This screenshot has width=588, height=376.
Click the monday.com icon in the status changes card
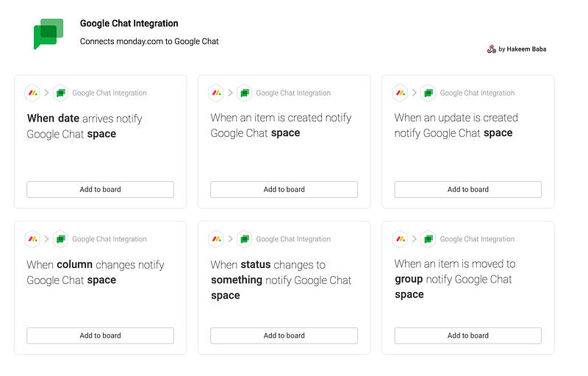(216, 239)
